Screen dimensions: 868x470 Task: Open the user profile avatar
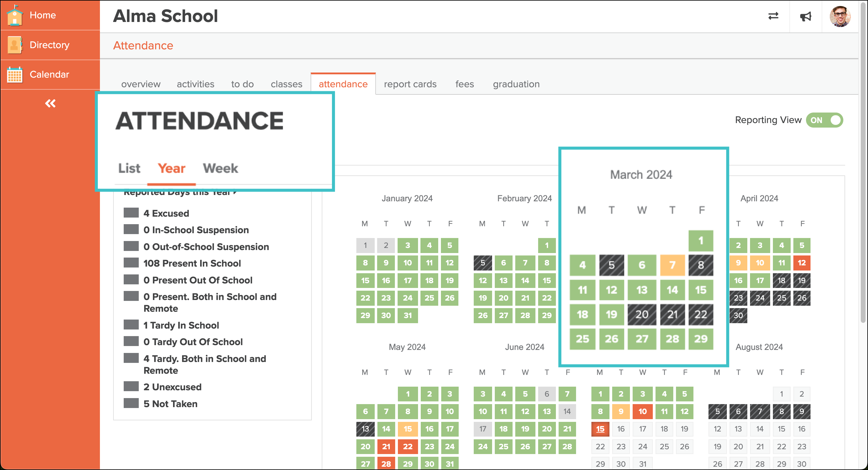pos(840,16)
